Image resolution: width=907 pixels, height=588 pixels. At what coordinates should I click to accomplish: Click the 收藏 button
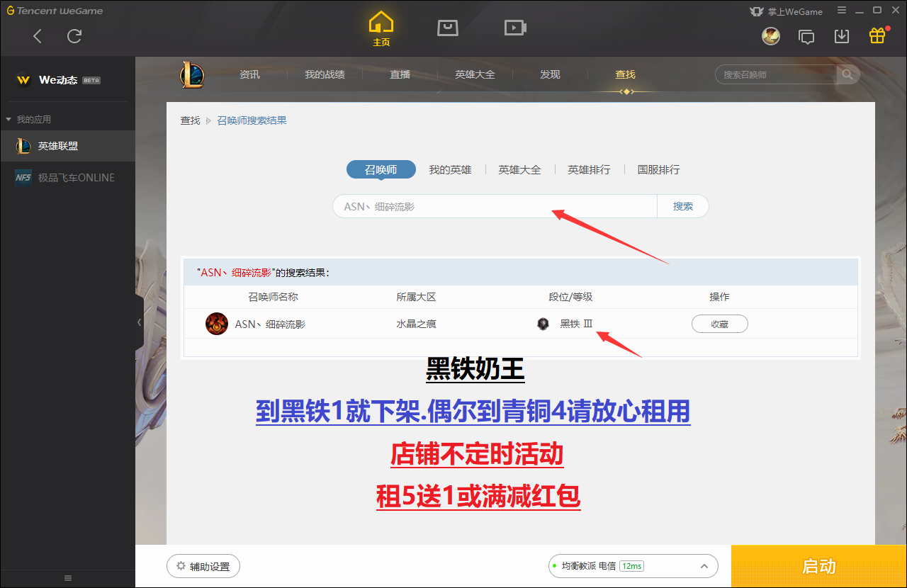pos(719,324)
